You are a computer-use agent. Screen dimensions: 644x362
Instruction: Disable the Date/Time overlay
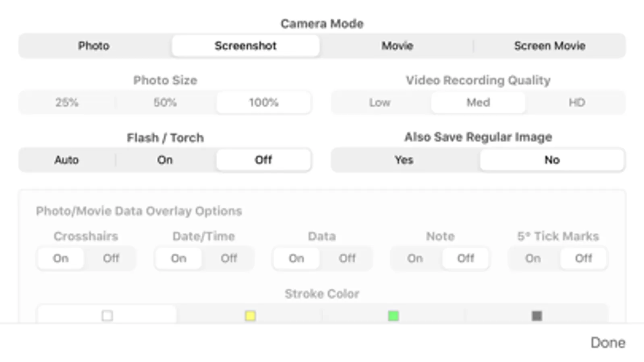coord(229,258)
